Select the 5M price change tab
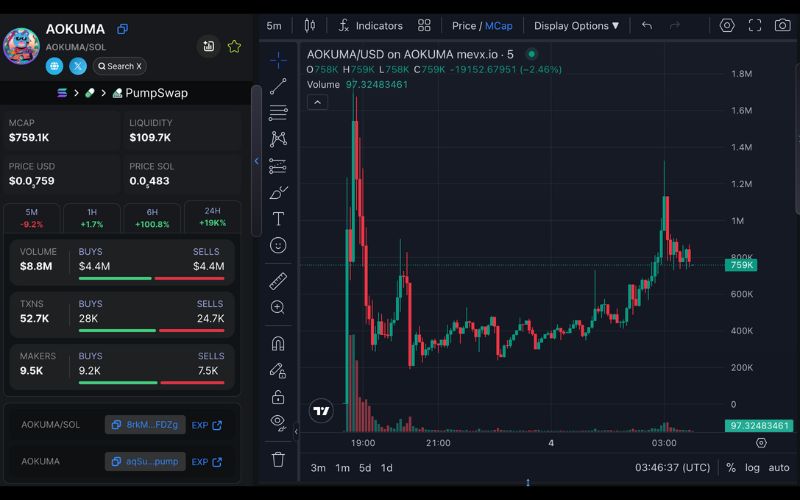 [32, 218]
